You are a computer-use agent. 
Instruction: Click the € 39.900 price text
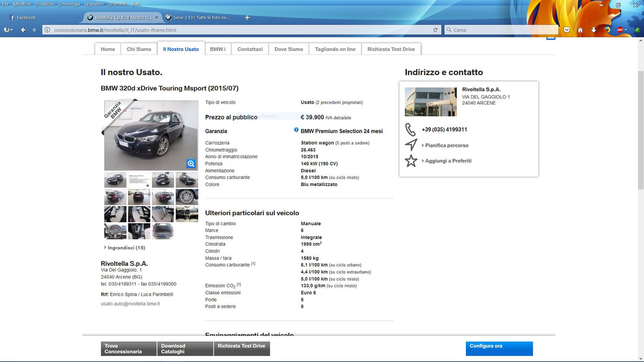312,117
